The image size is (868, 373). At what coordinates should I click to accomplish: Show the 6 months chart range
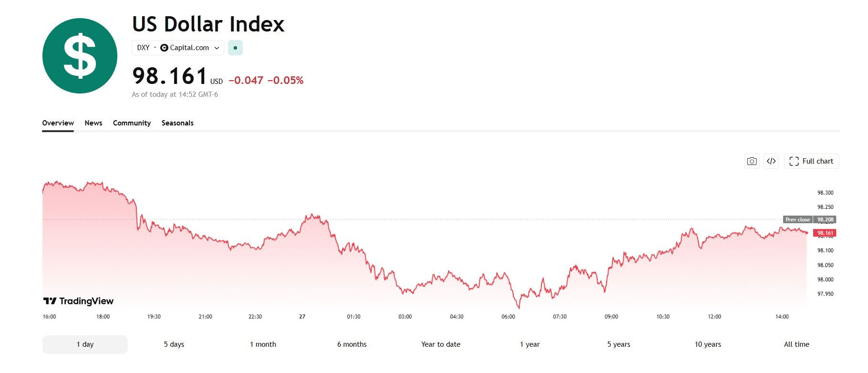[x=352, y=344]
